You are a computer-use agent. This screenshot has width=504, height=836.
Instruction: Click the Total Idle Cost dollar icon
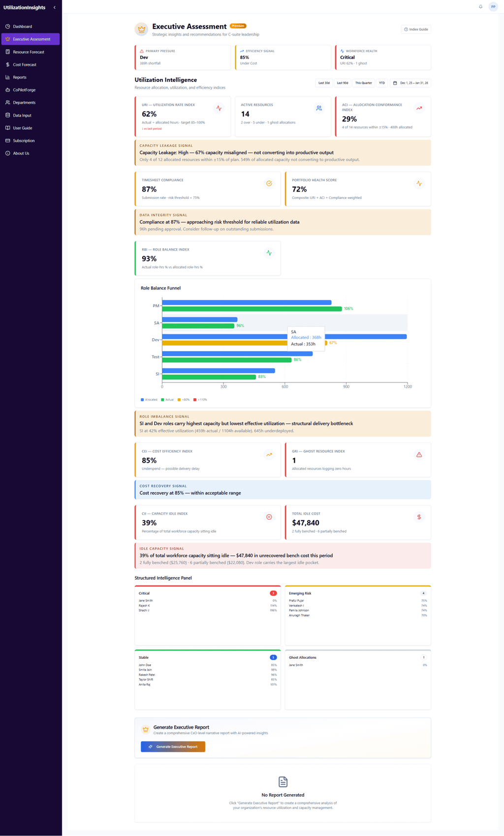point(419,517)
